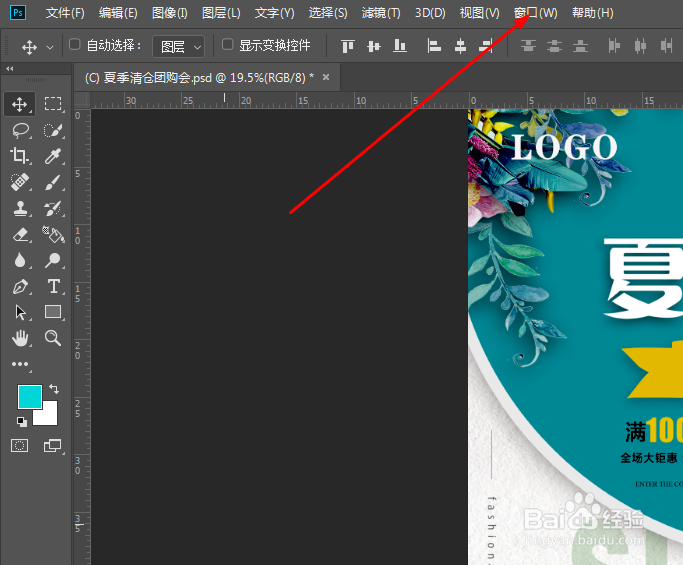The height and width of the screenshot is (565, 683).
Task: Close the 夏季清仓团购会.psd tab
Action: (x=326, y=77)
